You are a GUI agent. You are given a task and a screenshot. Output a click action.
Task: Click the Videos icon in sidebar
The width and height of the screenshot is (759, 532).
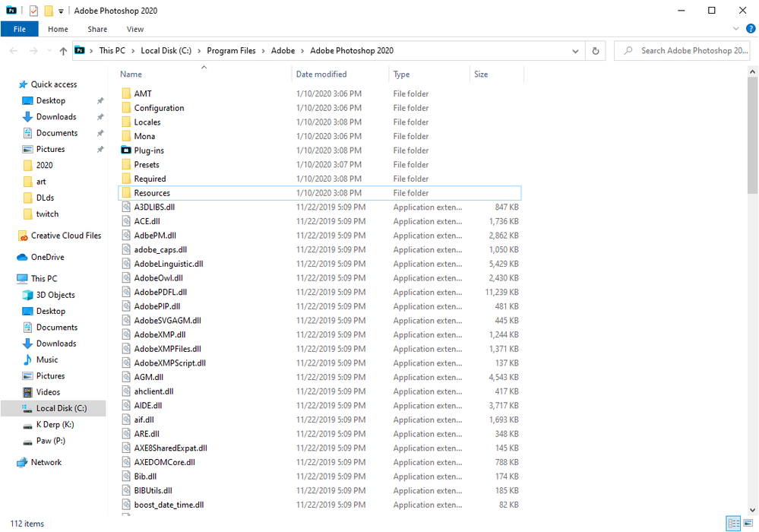(x=27, y=392)
